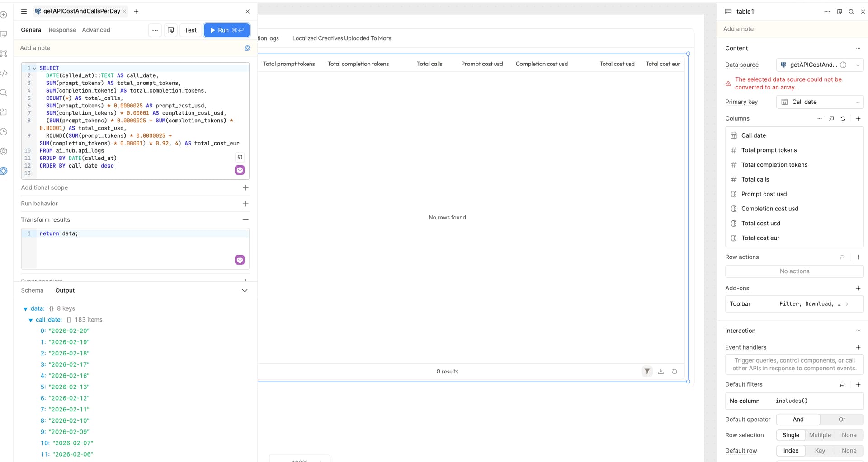Switch to the Response tab
Screen dimensions: 868x462
point(62,30)
